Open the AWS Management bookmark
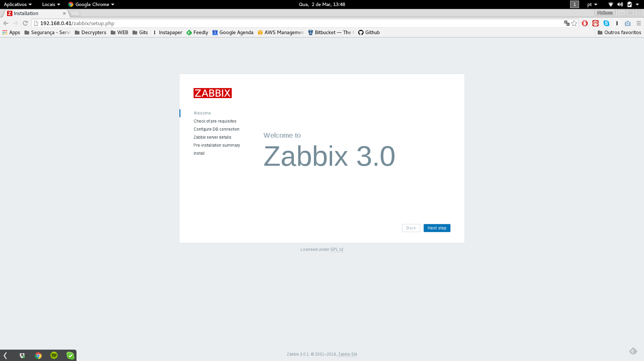 tap(281, 33)
